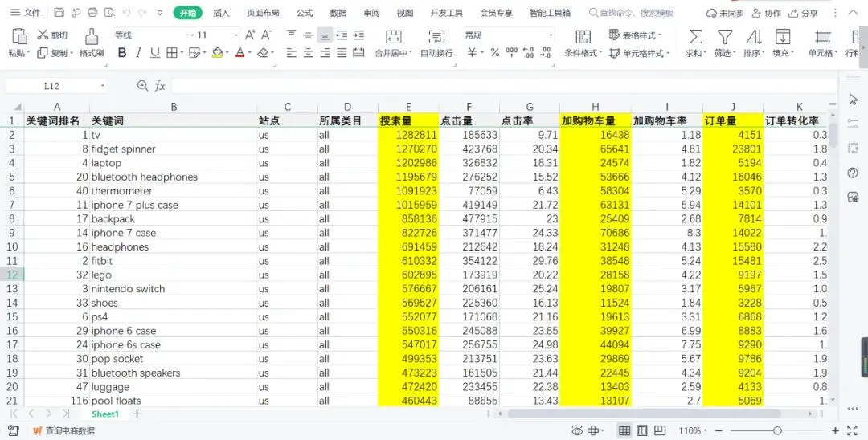Click the Redo arrow
The width and height of the screenshot is (868, 440).
[143, 12]
